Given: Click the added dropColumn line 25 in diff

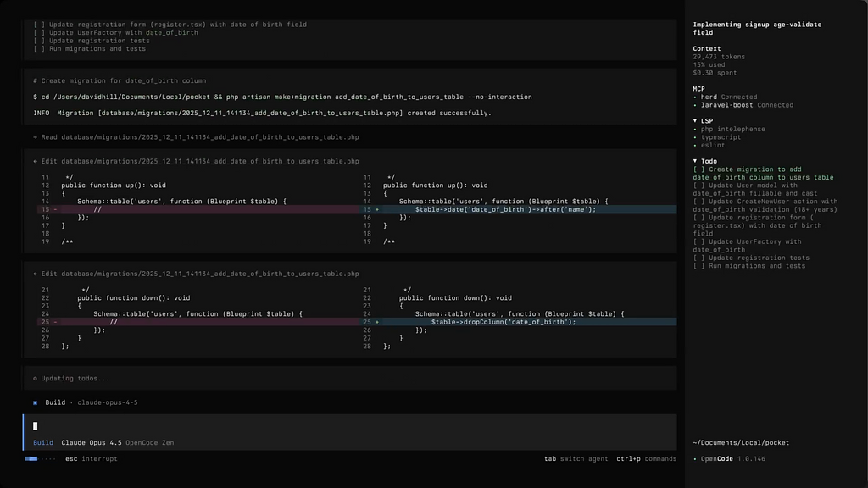Looking at the screenshot, I should tap(503, 322).
